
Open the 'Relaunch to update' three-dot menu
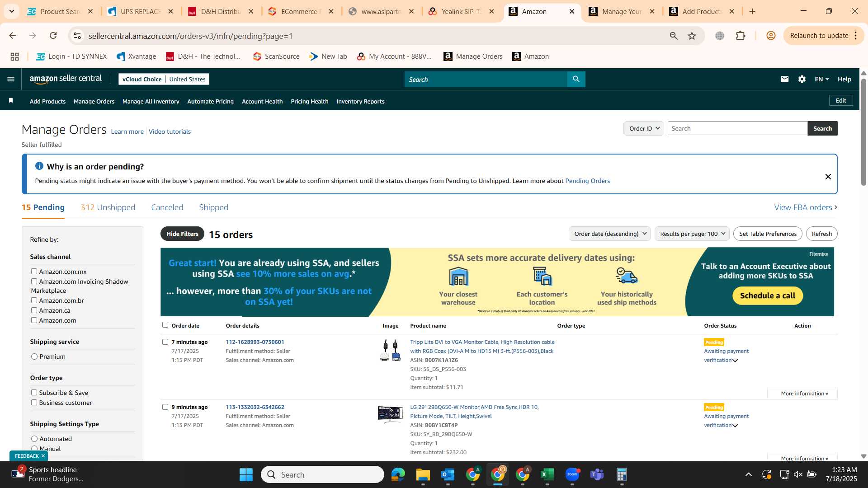[855, 36]
